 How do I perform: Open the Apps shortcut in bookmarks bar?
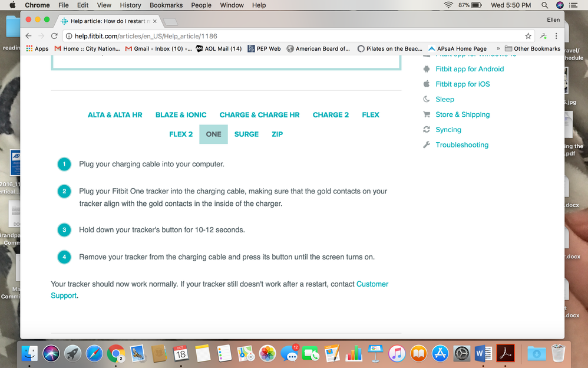[37, 49]
